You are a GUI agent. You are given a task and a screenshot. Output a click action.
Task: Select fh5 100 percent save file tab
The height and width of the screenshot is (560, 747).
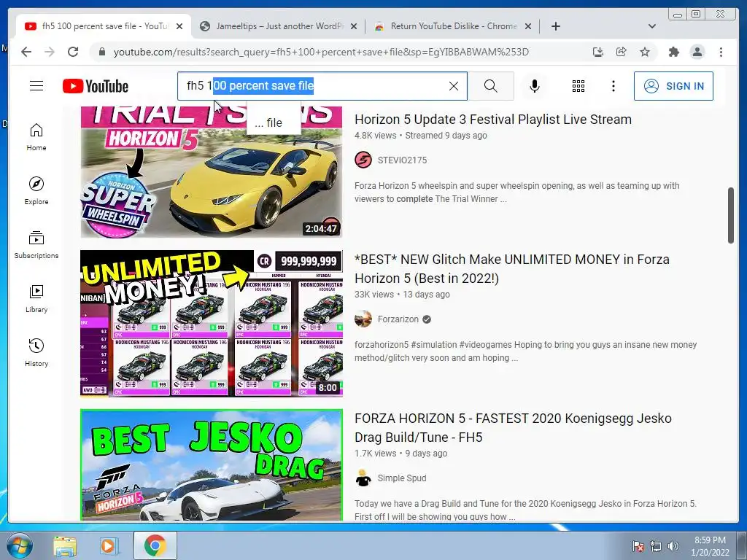tap(105, 26)
